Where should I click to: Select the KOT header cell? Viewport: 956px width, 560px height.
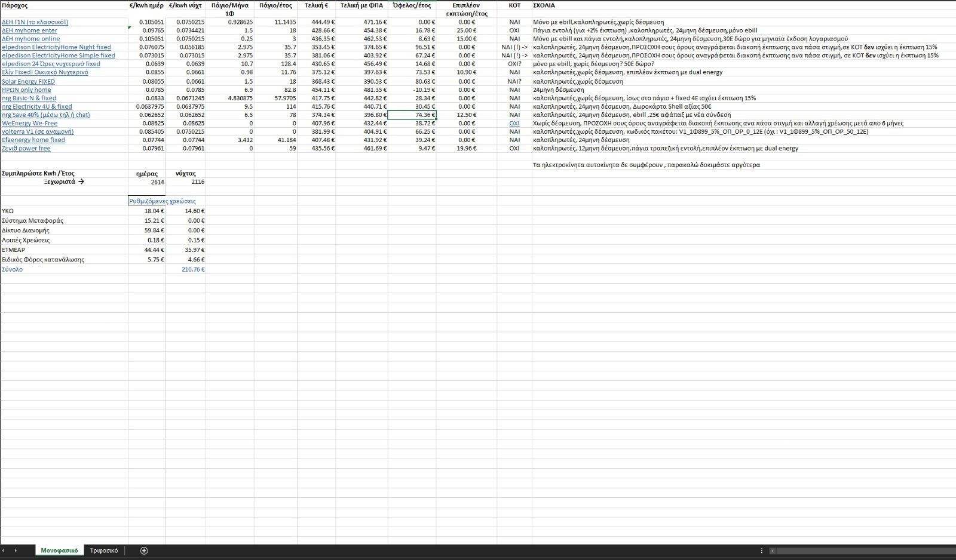(x=514, y=5)
